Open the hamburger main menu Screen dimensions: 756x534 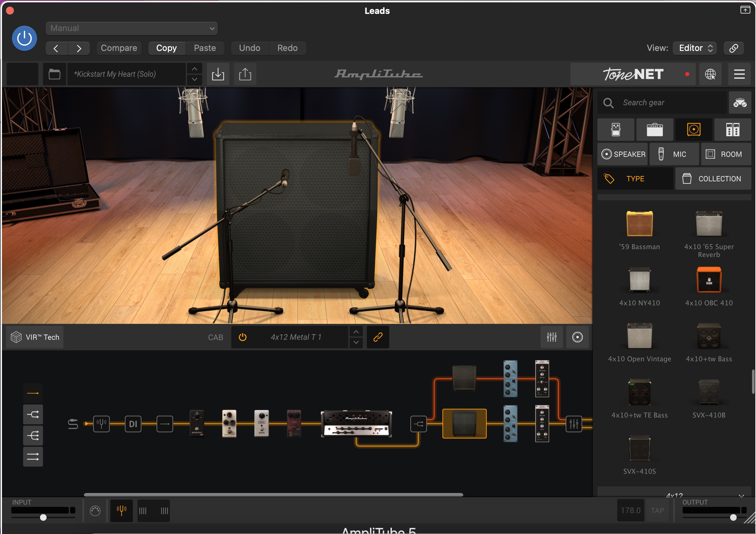pos(739,74)
